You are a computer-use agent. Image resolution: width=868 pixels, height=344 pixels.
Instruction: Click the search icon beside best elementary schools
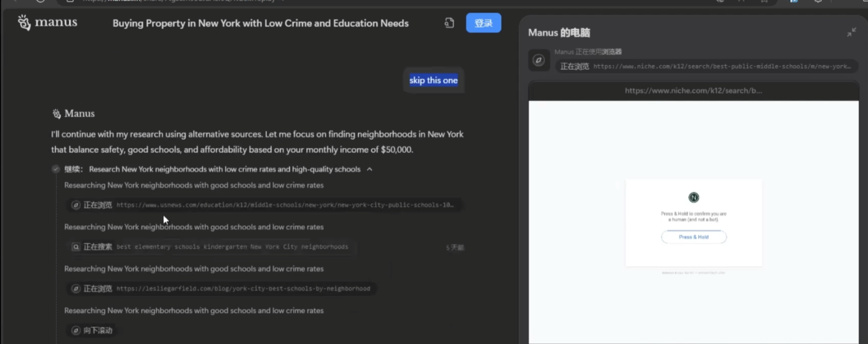76,247
